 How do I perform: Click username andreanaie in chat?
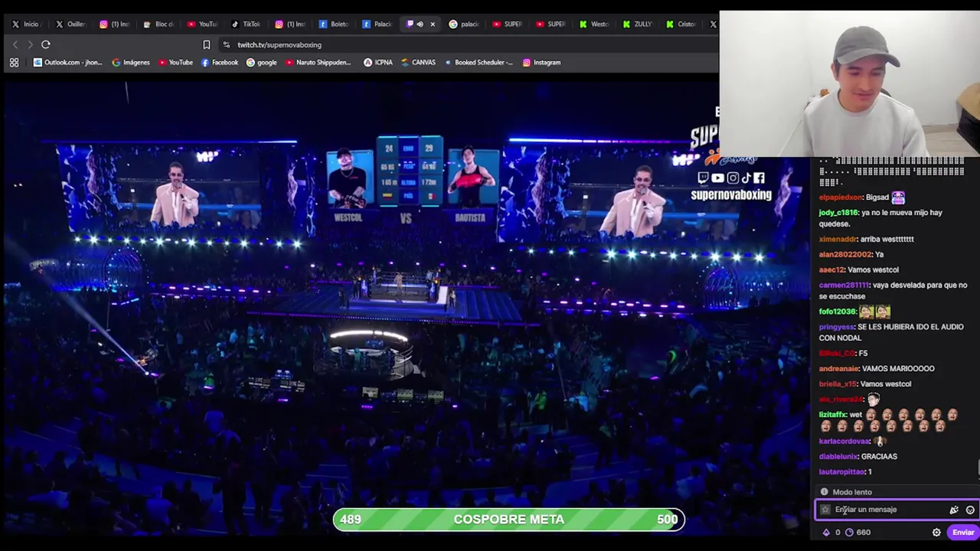[x=839, y=369]
